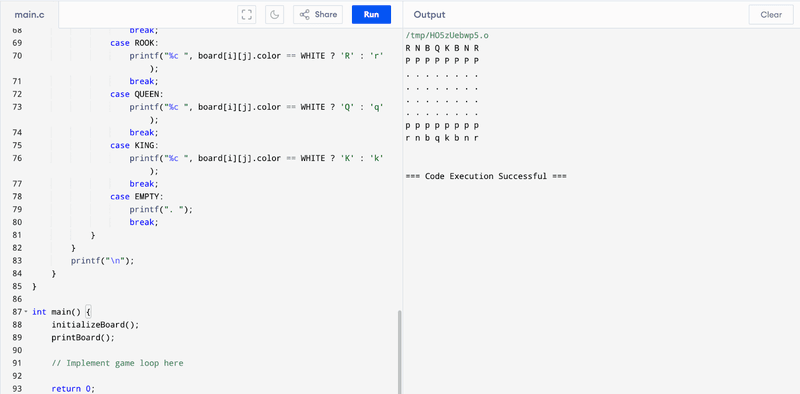
Task: Place cursor on 'case QUEEN:' line
Action: 136,94
